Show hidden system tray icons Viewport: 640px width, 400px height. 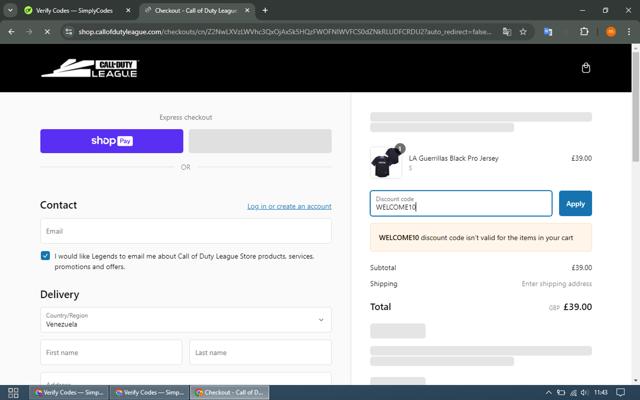point(548,393)
